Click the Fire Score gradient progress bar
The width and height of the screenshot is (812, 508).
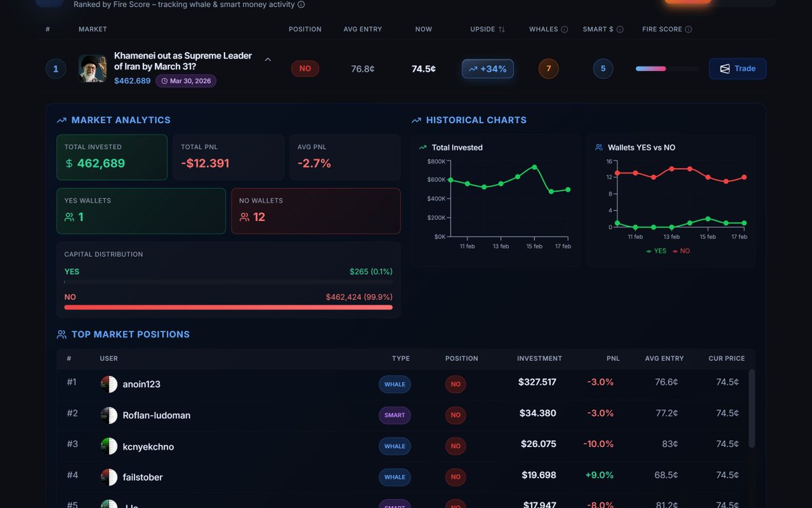click(x=667, y=68)
